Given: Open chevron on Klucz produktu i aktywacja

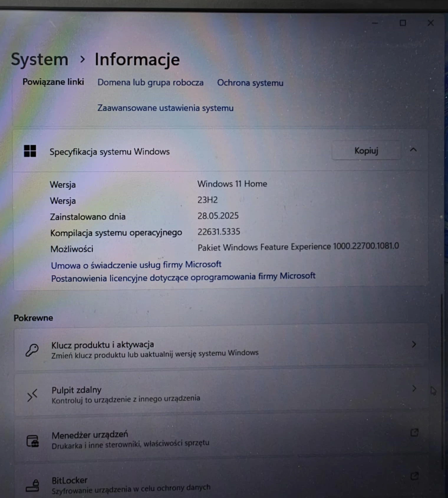Looking at the screenshot, I should [x=414, y=344].
